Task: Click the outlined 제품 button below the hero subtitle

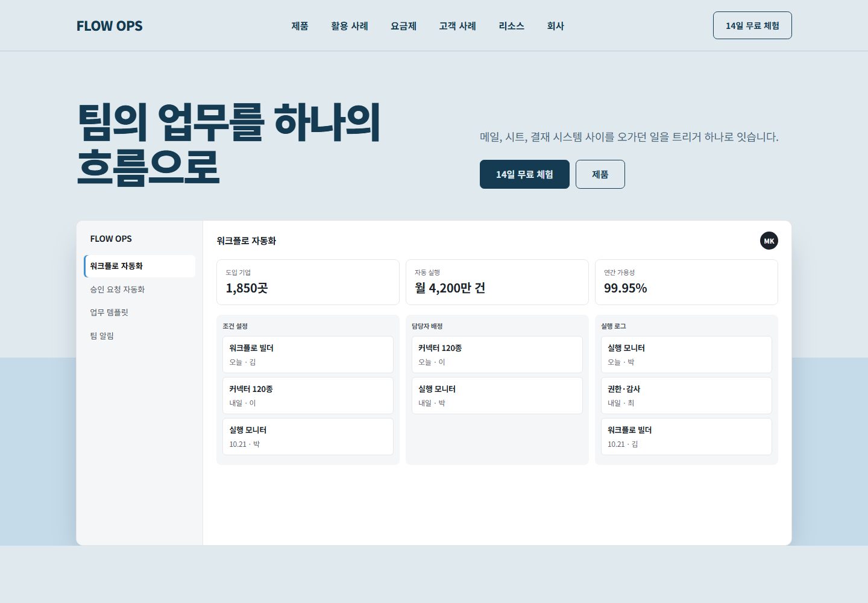Action: (600, 174)
